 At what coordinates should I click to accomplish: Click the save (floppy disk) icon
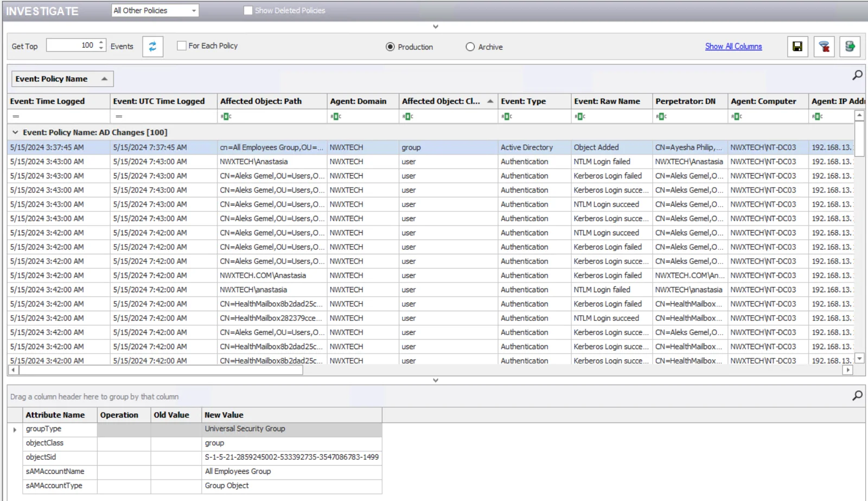pos(797,47)
